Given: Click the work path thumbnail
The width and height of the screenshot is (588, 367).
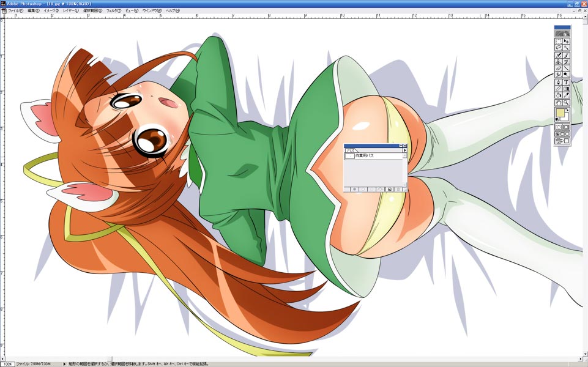Looking at the screenshot, I should [350, 157].
